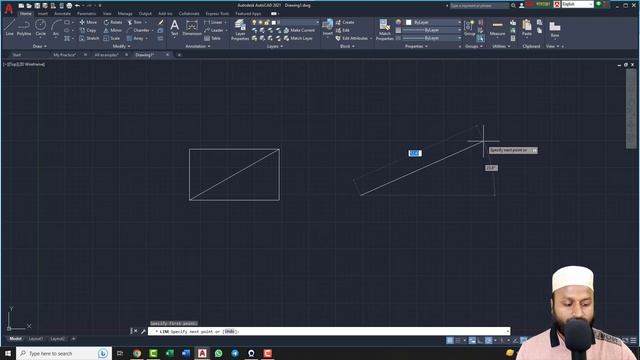Switch to the Start file tab
640x360 pixels.
(17, 55)
